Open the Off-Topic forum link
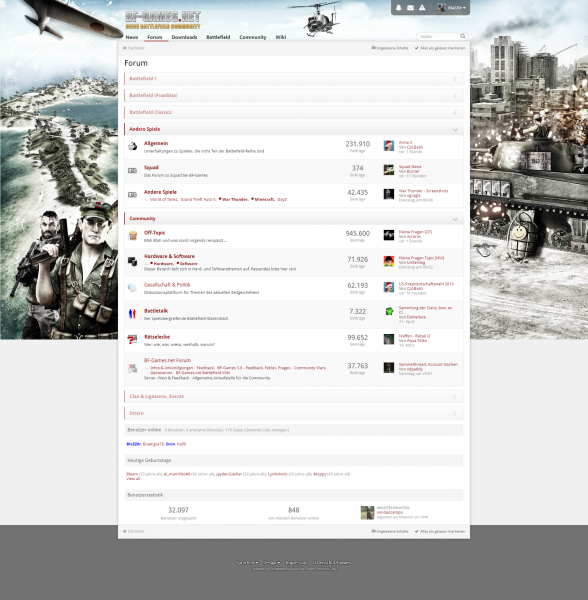The image size is (588, 600). [x=155, y=233]
